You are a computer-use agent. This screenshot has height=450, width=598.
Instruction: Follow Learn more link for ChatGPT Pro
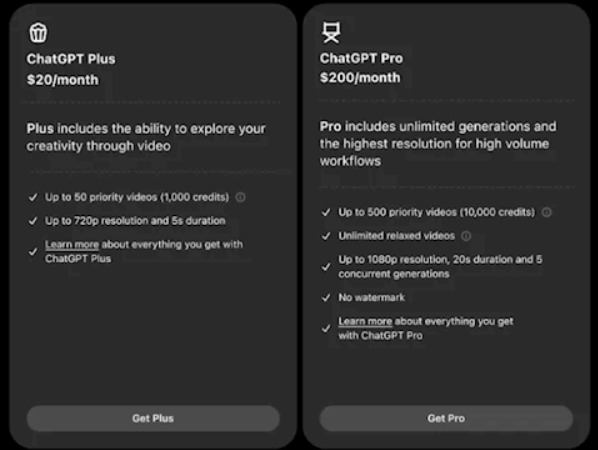(365, 321)
